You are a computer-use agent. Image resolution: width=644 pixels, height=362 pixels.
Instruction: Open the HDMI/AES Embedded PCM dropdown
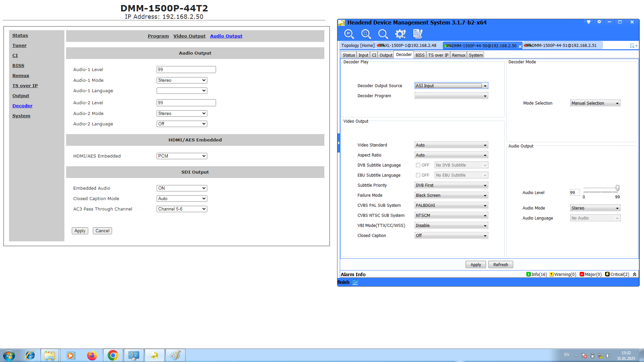[x=181, y=156]
